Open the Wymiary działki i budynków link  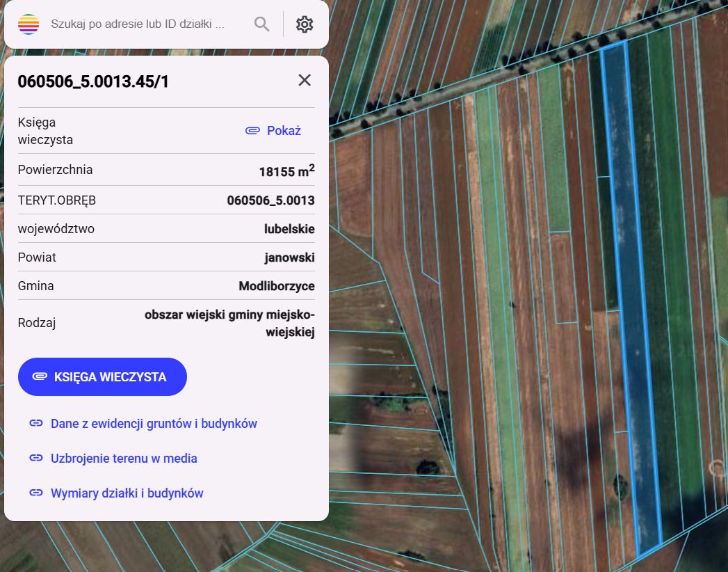pyautogui.click(x=127, y=493)
